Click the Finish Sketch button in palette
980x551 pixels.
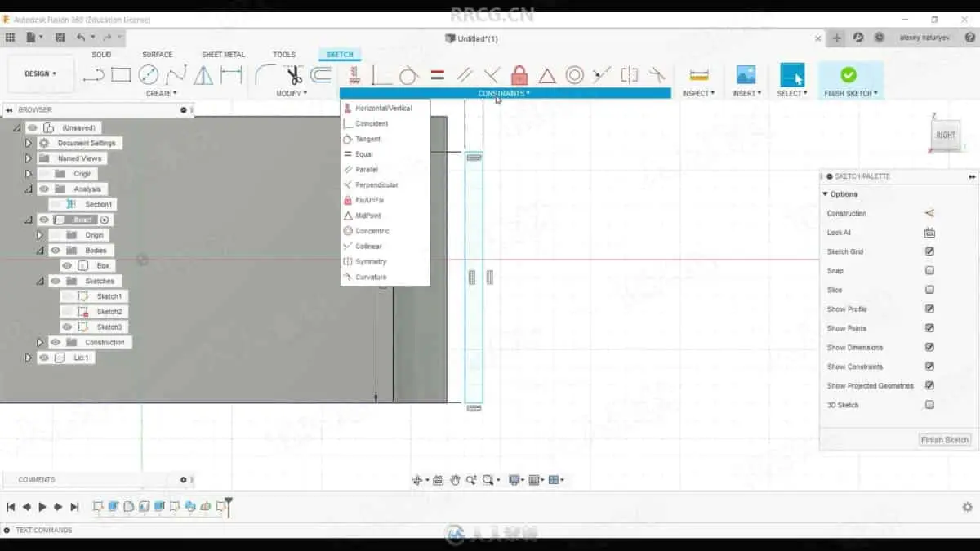(945, 440)
